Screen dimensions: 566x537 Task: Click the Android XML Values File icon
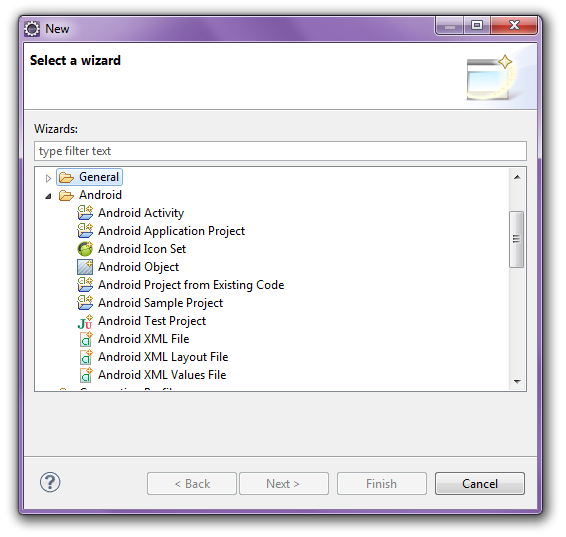tap(86, 375)
